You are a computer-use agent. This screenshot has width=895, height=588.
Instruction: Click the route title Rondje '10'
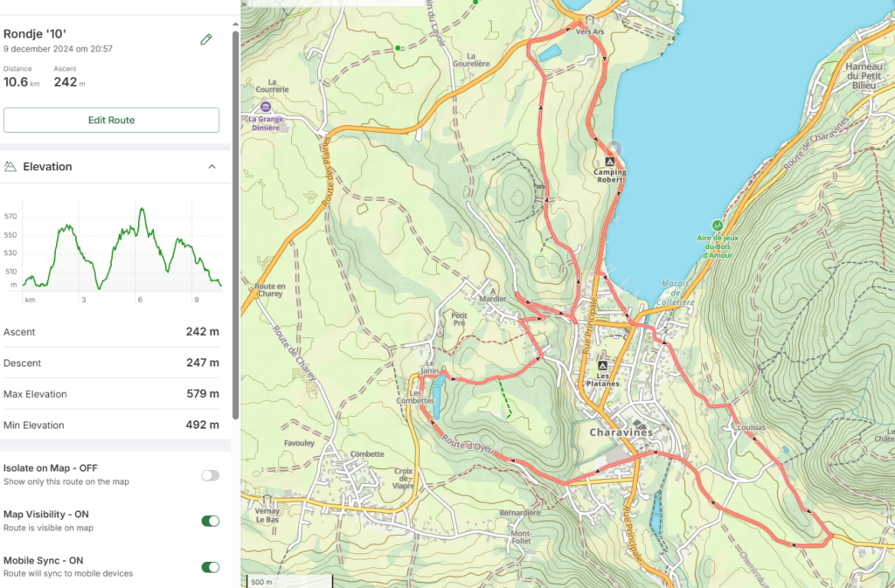(x=35, y=34)
